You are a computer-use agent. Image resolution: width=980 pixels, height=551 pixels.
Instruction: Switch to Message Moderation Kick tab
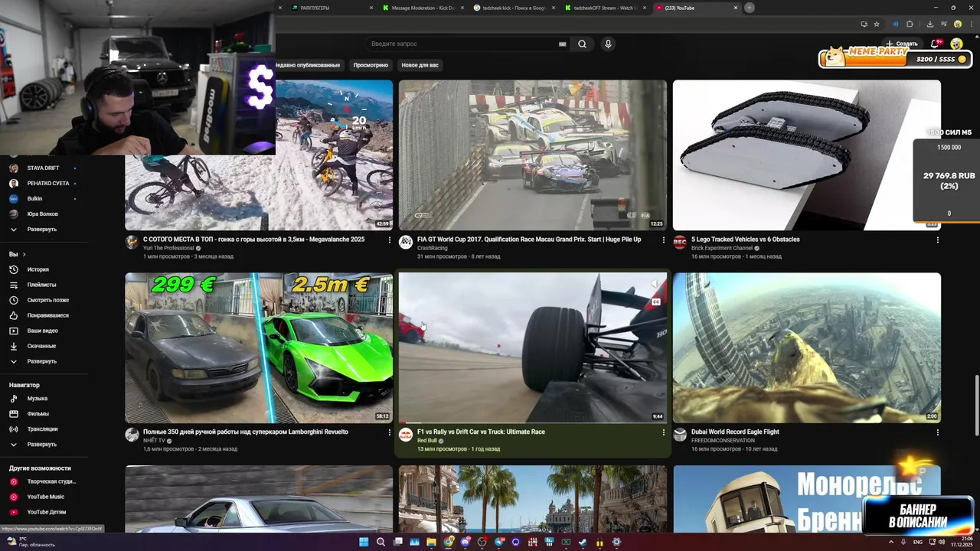(423, 8)
